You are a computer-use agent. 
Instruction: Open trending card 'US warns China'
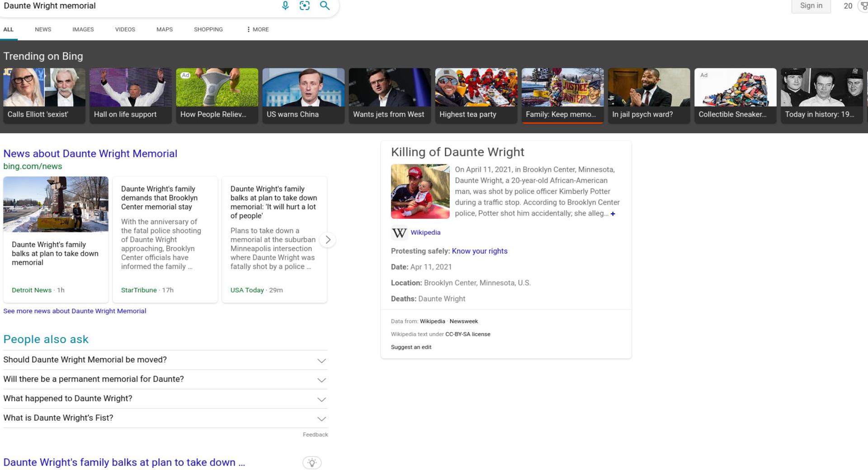pos(303,96)
